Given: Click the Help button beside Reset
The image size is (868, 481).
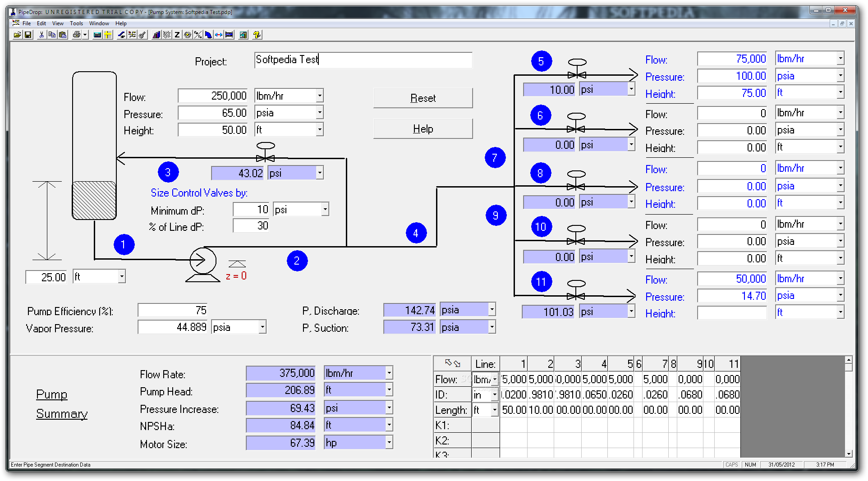Looking at the screenshot, I should click(x=423, y=129).
